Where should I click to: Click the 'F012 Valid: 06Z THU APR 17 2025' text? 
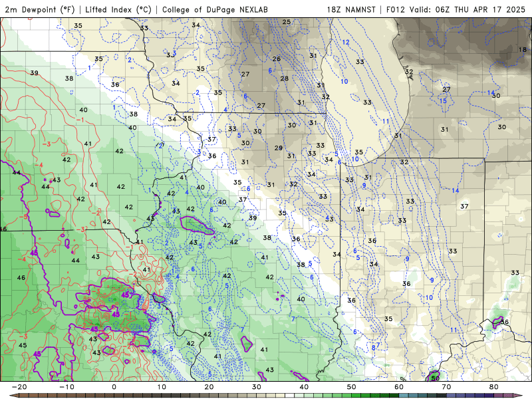pos(456,9)
